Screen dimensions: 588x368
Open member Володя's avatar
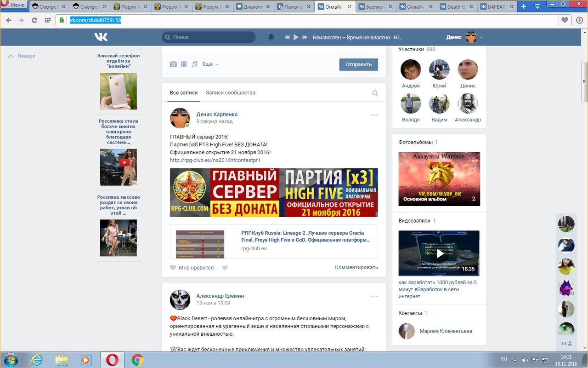[411, 103]
